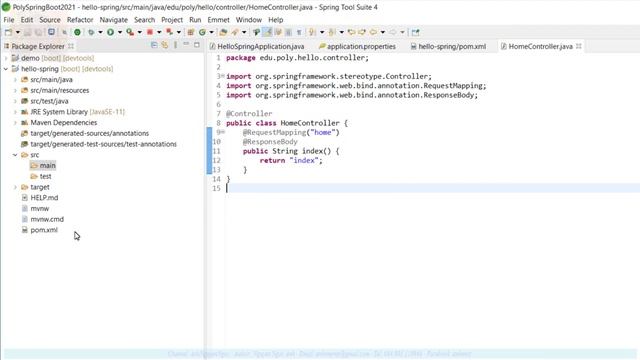Toggle the highlighted Word Wrap icon
The image size is (640, 360).
pos(267,32)
